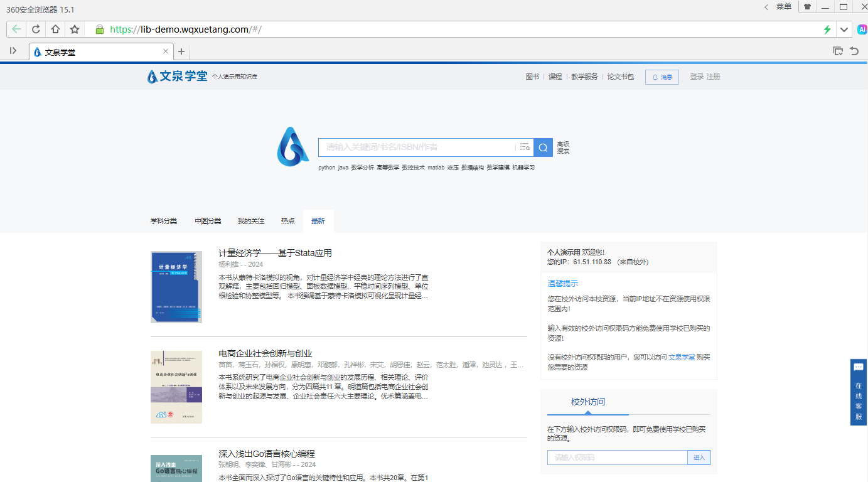
Task: Bookmark page with the star icon
Action: tap(75, 29)
